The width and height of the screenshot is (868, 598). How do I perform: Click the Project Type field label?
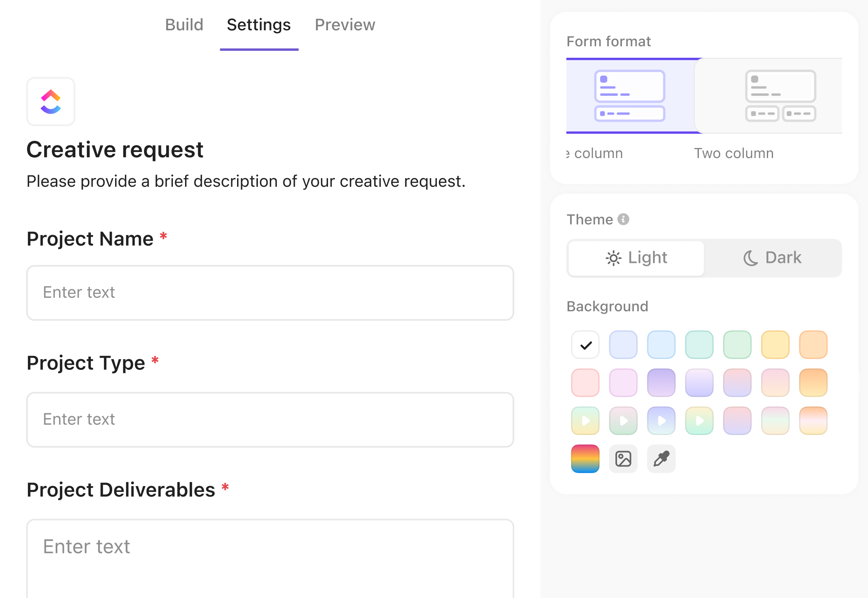86,363
